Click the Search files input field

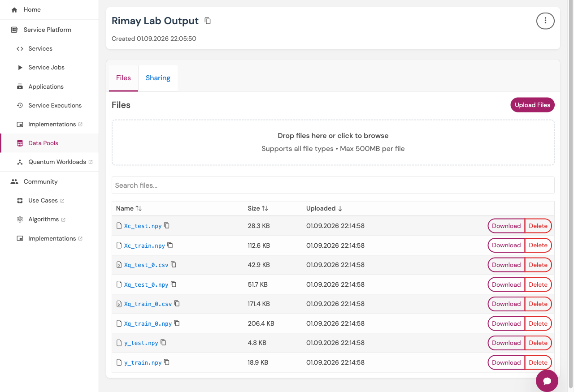point(333,185)
